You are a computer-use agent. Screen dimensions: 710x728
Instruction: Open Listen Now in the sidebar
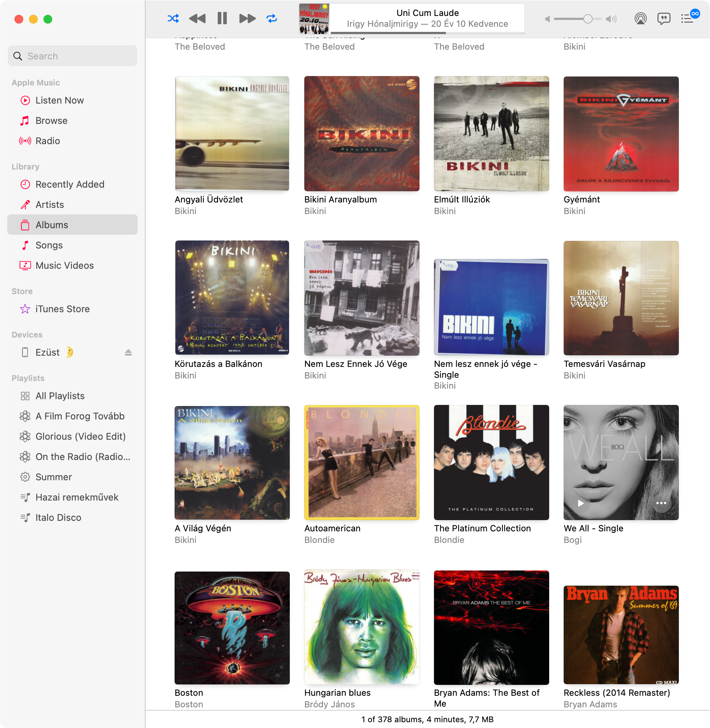tap(73, 100)
